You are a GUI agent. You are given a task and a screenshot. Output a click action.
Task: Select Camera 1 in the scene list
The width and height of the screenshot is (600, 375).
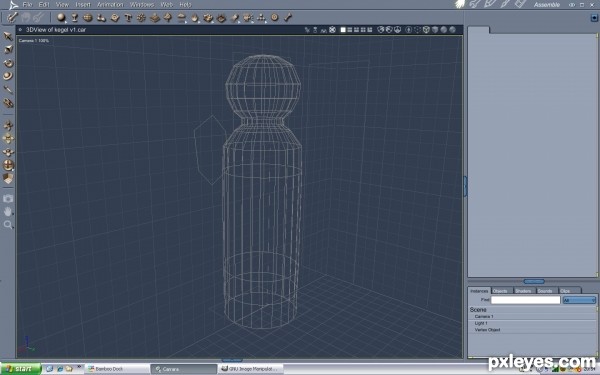484,316
